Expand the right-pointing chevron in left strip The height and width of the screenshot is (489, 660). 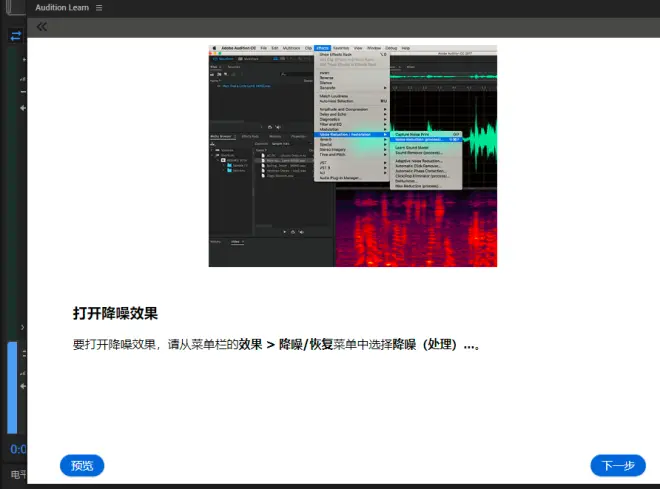[22, 327]
